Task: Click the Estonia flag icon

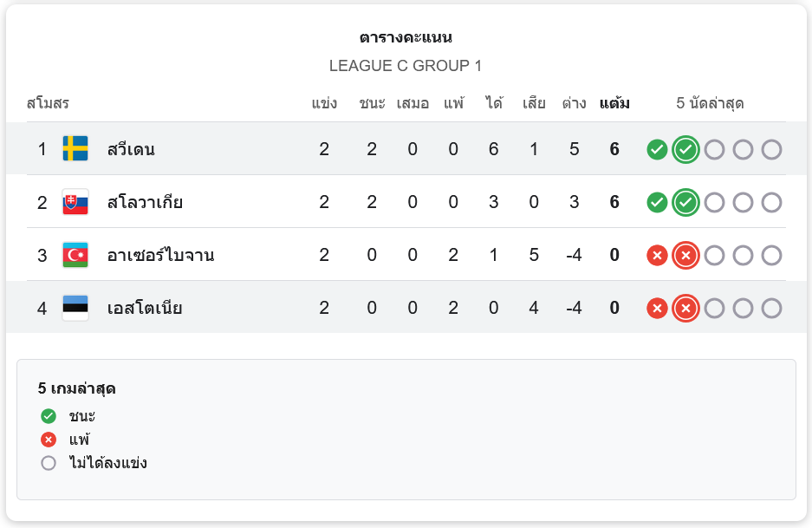Action: (75, 308)
